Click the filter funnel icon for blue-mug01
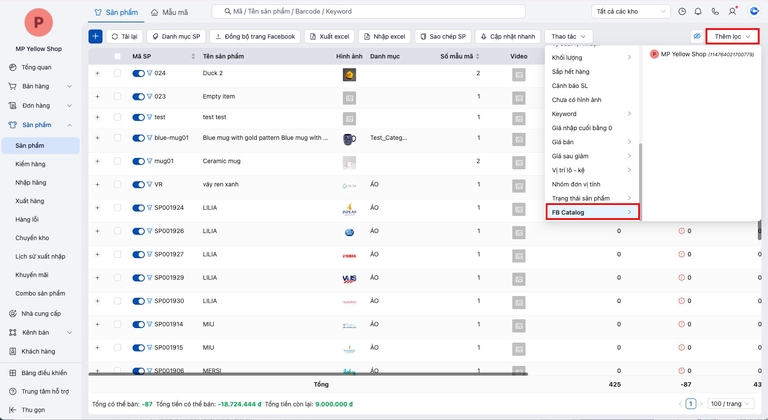Screen dimensions: 768x420 pos(150,138)
